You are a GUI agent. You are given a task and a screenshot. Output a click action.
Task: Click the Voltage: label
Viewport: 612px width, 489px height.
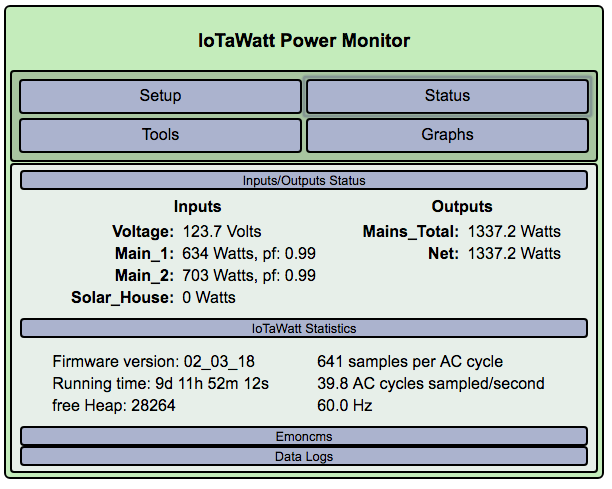pos(143,231)
